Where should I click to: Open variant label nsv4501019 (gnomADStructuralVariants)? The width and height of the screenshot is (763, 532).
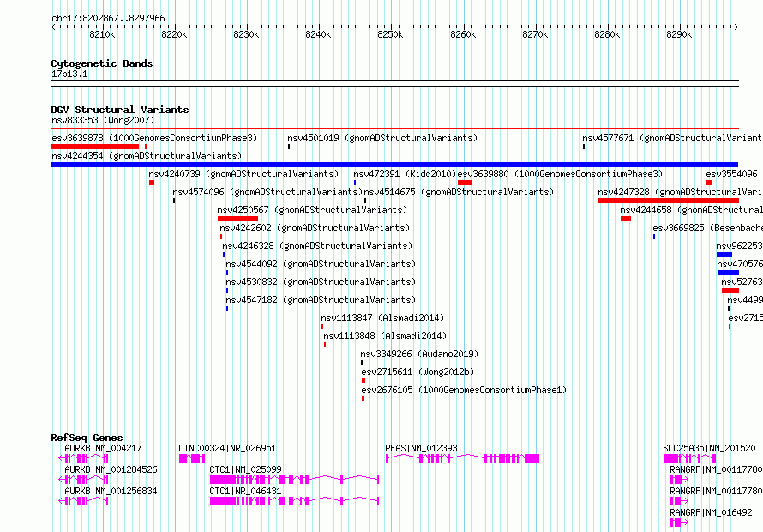pyautogui.click(x=382, y=138)
